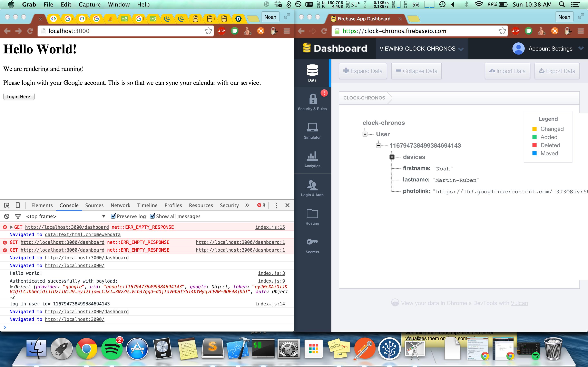Collapse the User tree node
Screen dimensions: 588x367
[x=365, y=134]
